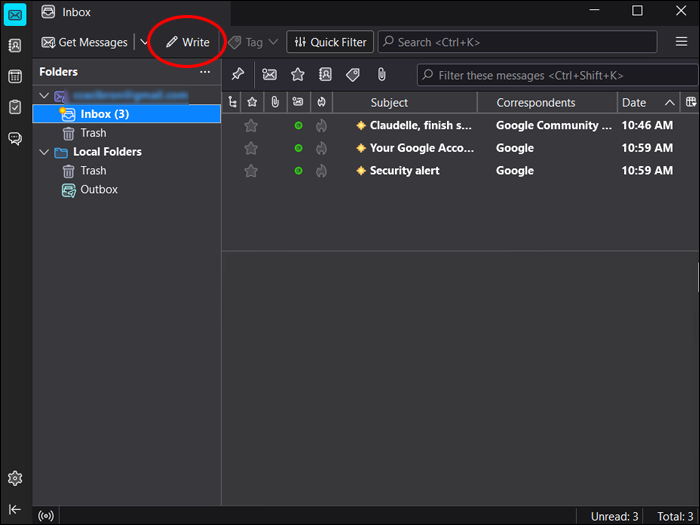
Task: Click the Total: 3 status entry
Action: [x=675, y=517]
